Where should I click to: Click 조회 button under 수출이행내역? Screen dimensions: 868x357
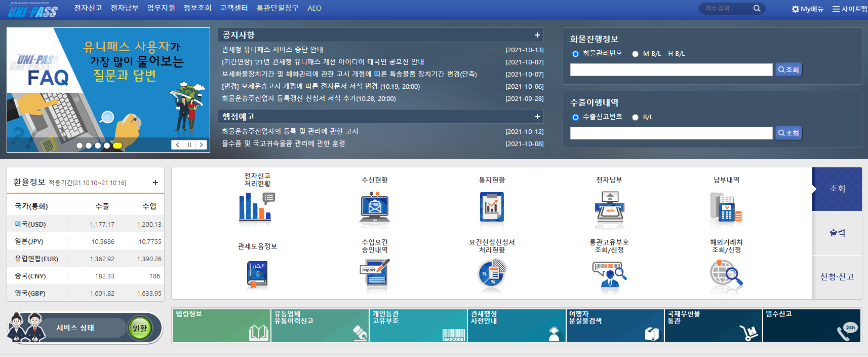(x=788, y=133)
